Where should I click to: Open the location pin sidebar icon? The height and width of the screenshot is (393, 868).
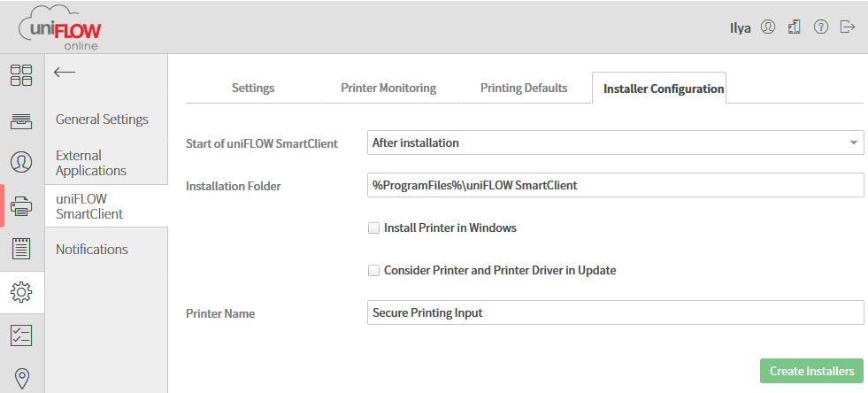pyautogui.click(x=21, y=378)
